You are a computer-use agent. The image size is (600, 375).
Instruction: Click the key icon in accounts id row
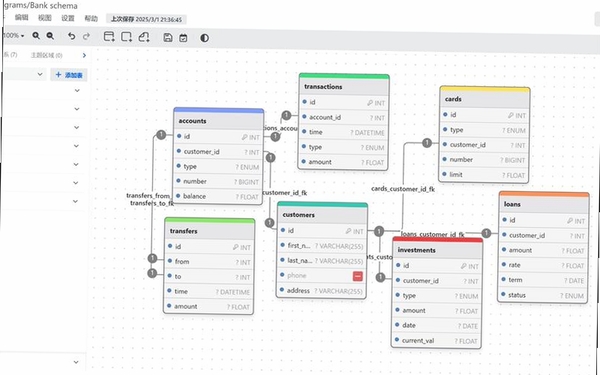[245, 137]
